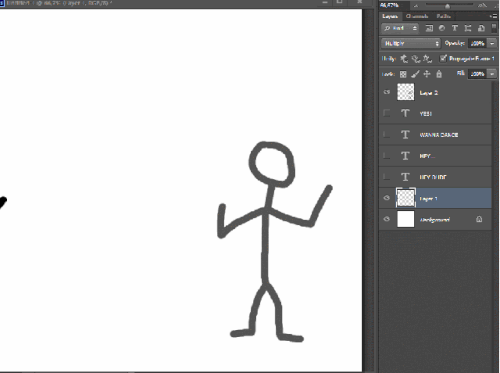Open the Kind filter type dropdown
500x373 pixels.
tap(400, 28)
